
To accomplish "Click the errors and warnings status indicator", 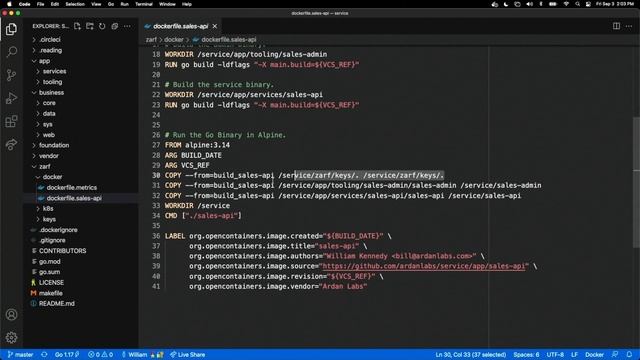I will click(100, 355).
